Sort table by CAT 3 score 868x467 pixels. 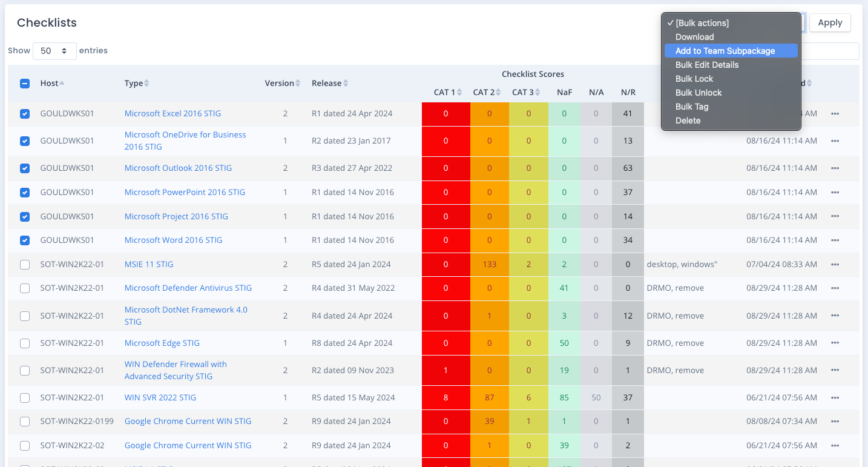pos(527,92)
